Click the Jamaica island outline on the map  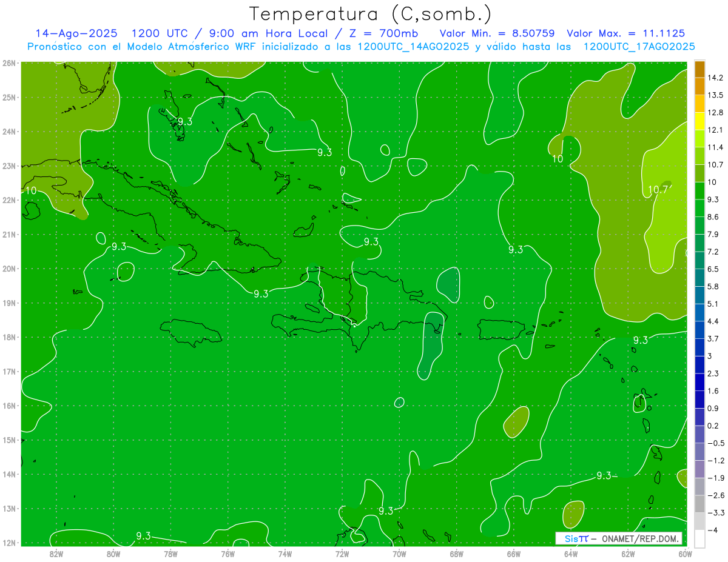[x=191, y=333]
